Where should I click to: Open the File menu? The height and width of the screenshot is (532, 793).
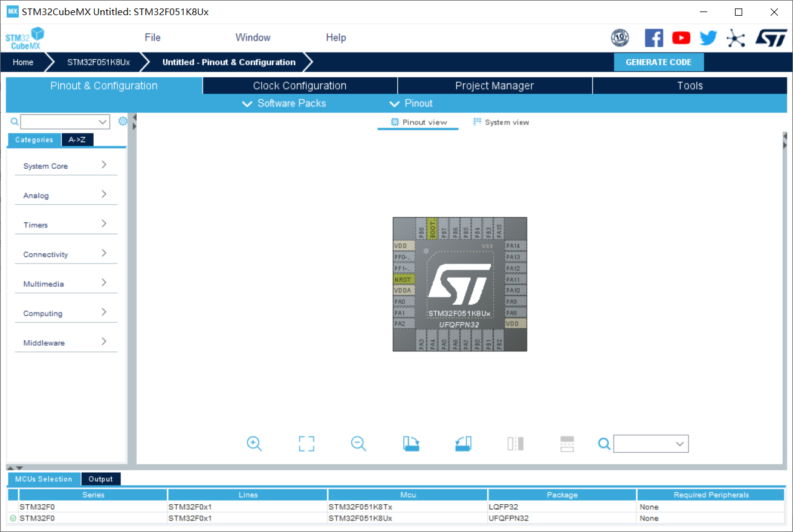tap(152, 37)
